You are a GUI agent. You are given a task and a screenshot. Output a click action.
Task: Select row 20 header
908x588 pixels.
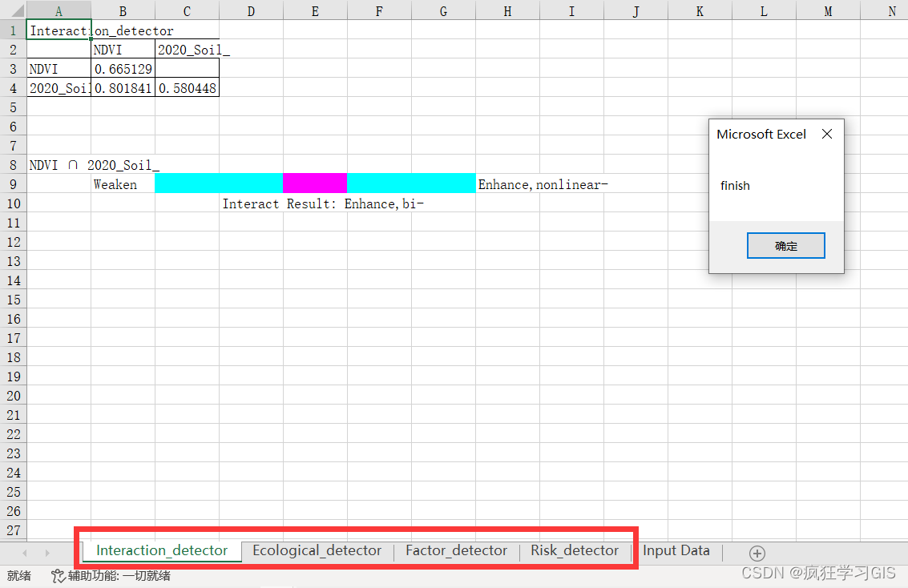pyautogui.click(x=14, y=396)
